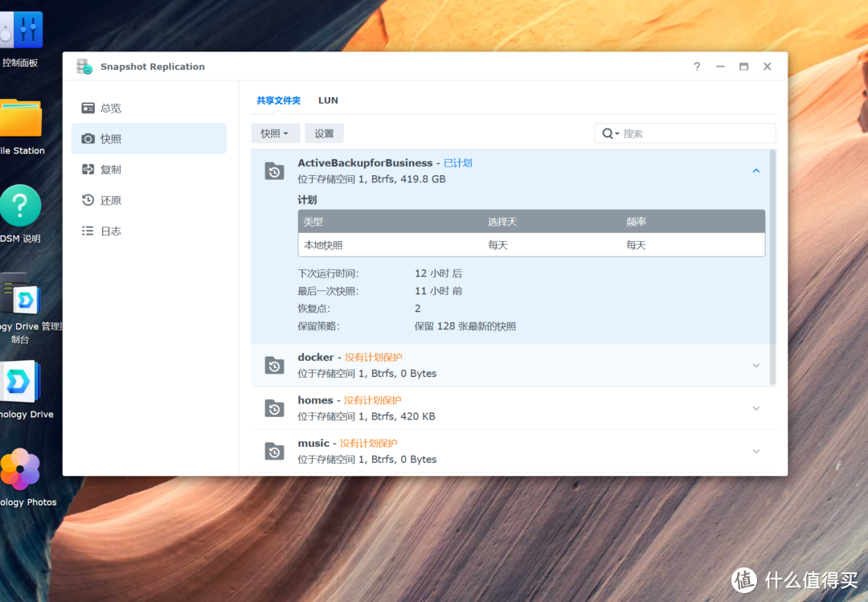Go to 复制 in the sidebar
The width and height of the screenshot is (868, 602).
tap(110, 170)
